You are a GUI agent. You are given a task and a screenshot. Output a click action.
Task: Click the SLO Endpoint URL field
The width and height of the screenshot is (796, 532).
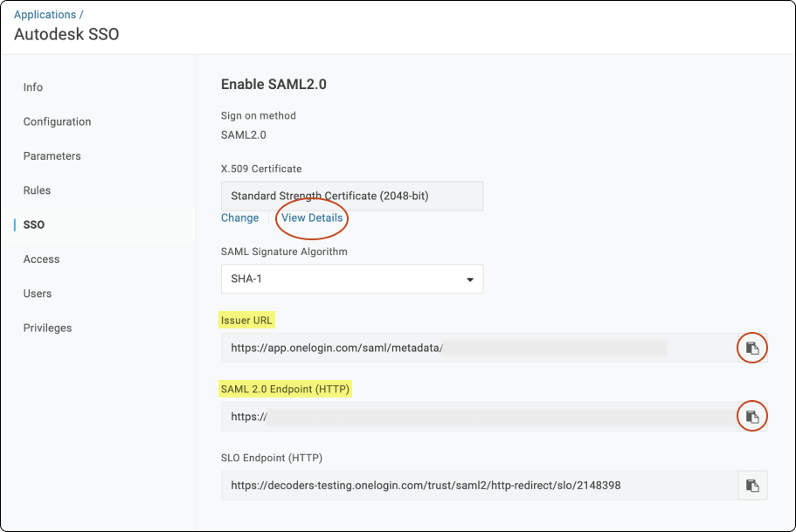479,486
